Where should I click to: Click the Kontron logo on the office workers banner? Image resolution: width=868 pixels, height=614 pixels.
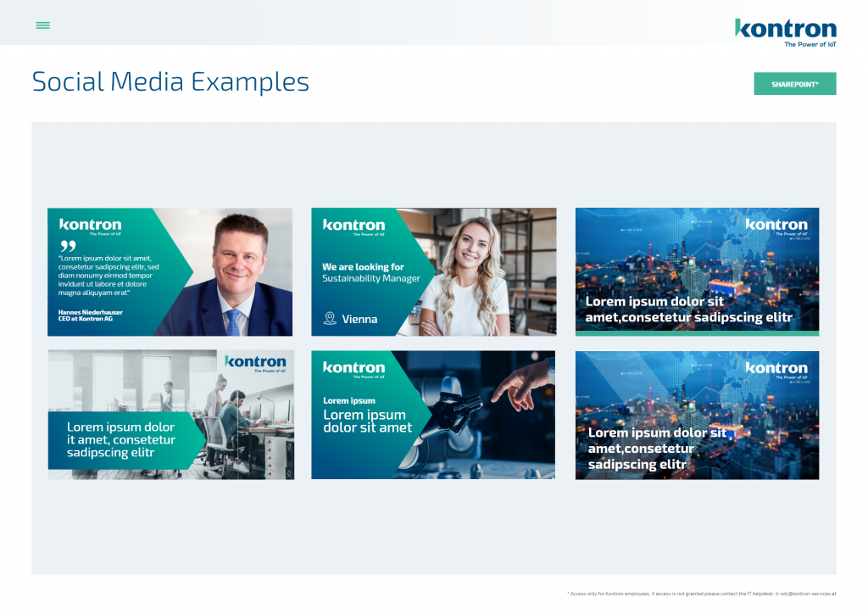pos(255,363)
